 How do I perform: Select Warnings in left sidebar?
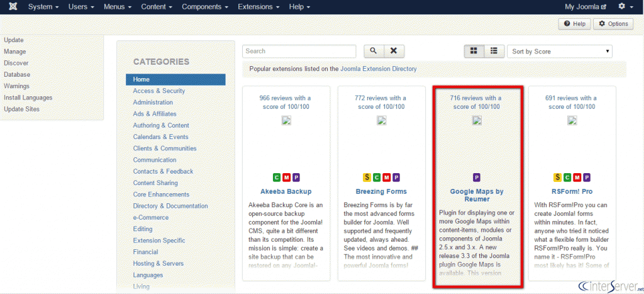16,86
